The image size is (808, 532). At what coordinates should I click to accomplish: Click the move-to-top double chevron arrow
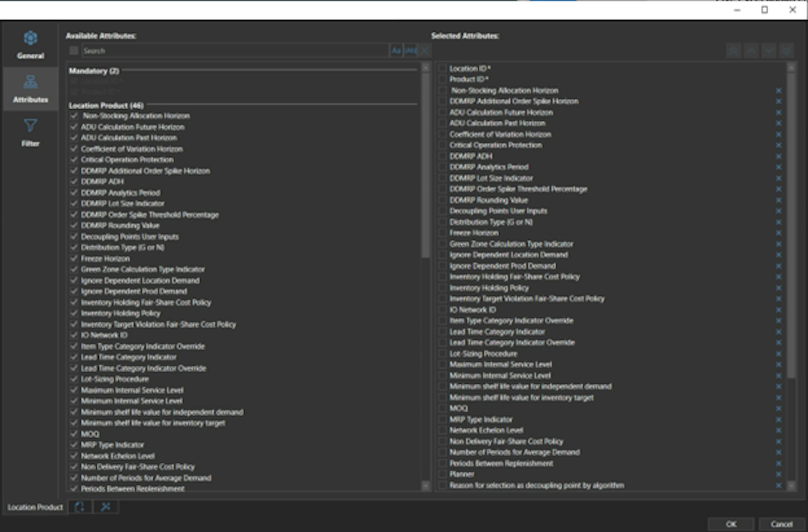[733, 50]
